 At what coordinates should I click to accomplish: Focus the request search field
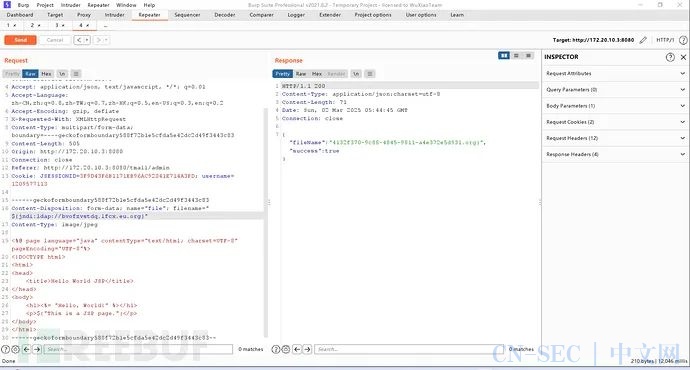(x=138, y=349)
